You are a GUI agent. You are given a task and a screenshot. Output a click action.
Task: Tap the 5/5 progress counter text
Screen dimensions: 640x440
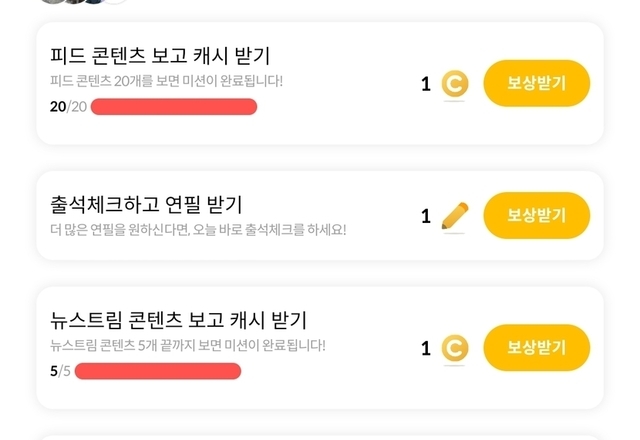pyautogui.click(x=60, y=371)
